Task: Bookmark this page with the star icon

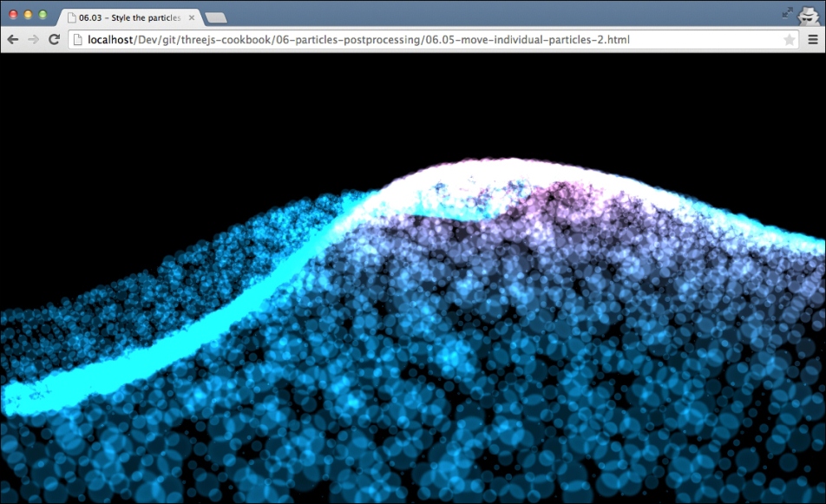Action: 790,40
